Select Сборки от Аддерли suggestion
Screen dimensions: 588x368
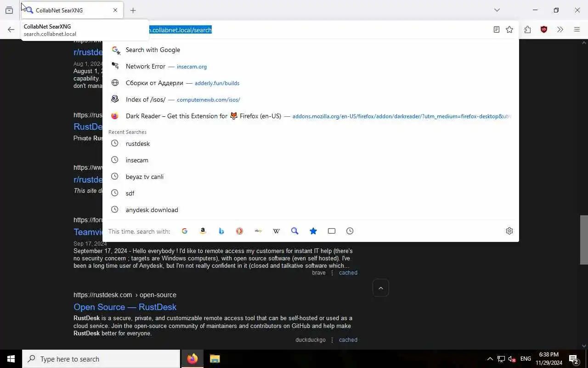(311, 83)
